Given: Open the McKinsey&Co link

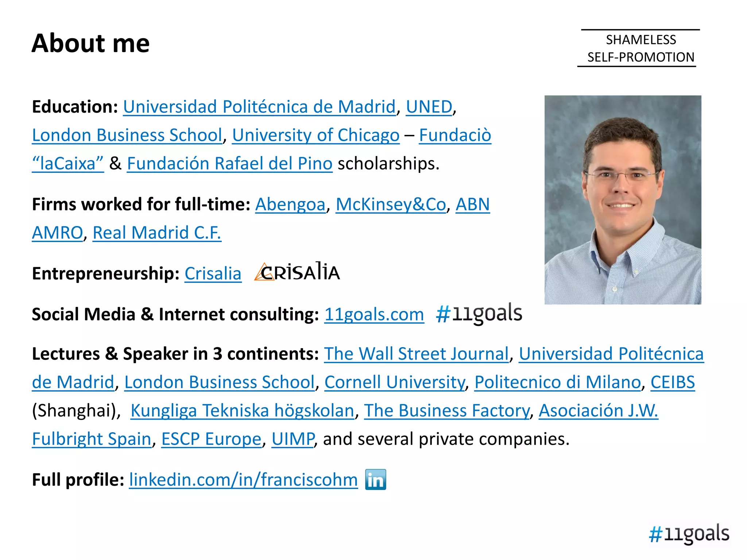Looking at the screenshot, I should [x=391, y=205].
